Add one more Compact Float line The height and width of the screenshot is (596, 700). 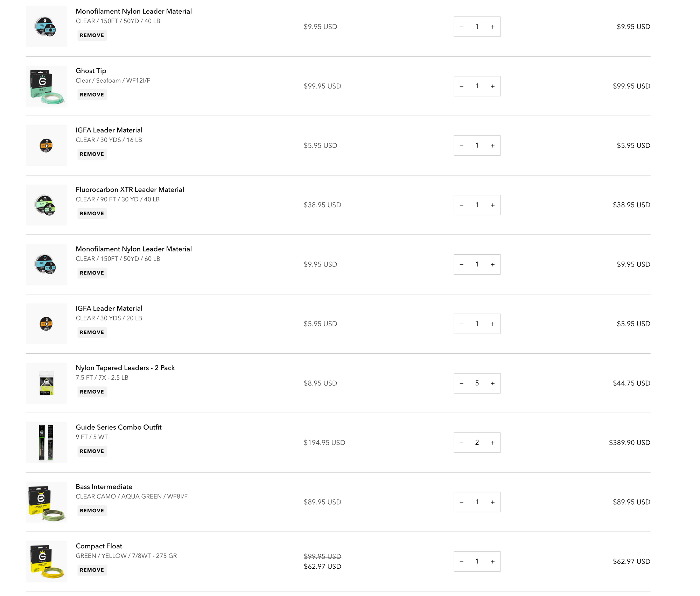click(492, 562)
